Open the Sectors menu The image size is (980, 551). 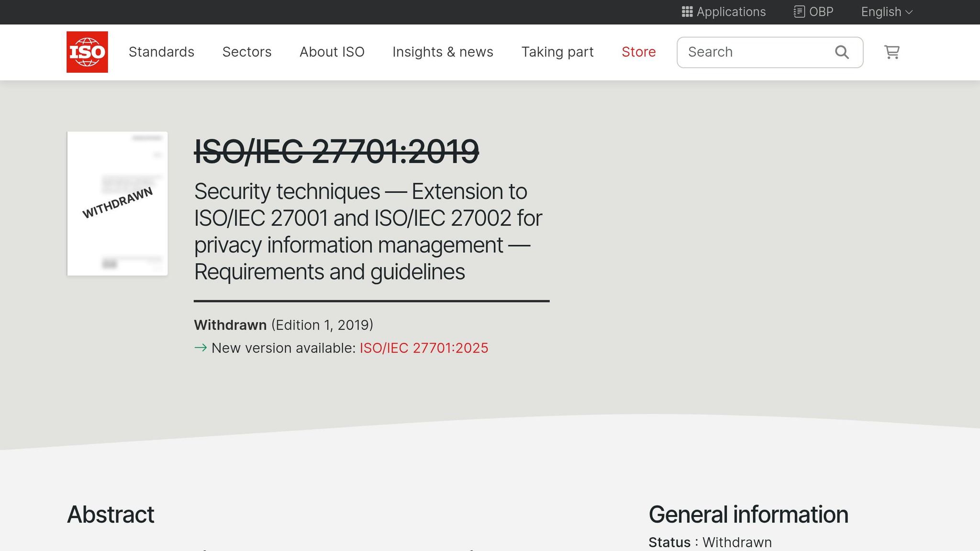pyautogui.click(x=247, y=52)
